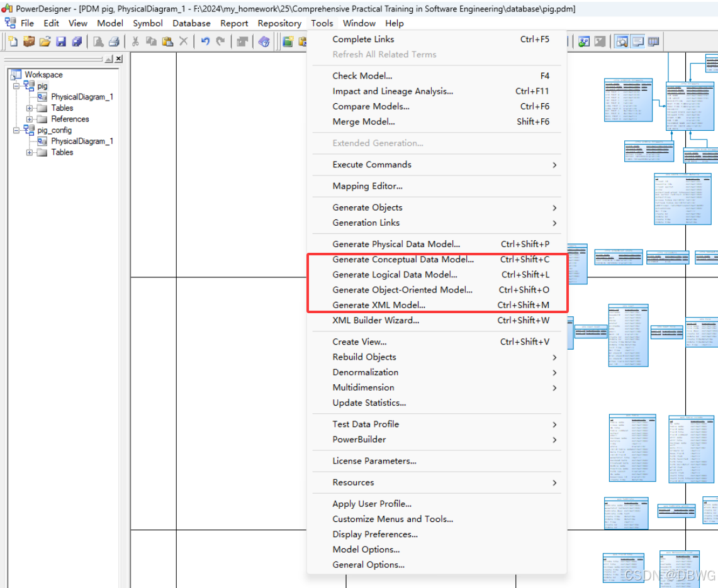Screen dimensions: 718x588
Task: Open the Database menu
Action: pyautogui.click(x=191, y=23)
